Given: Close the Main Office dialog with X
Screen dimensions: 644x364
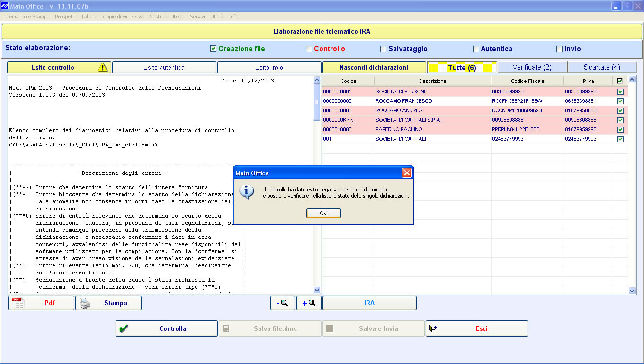Looking at the screenshot, I should 407,173.
